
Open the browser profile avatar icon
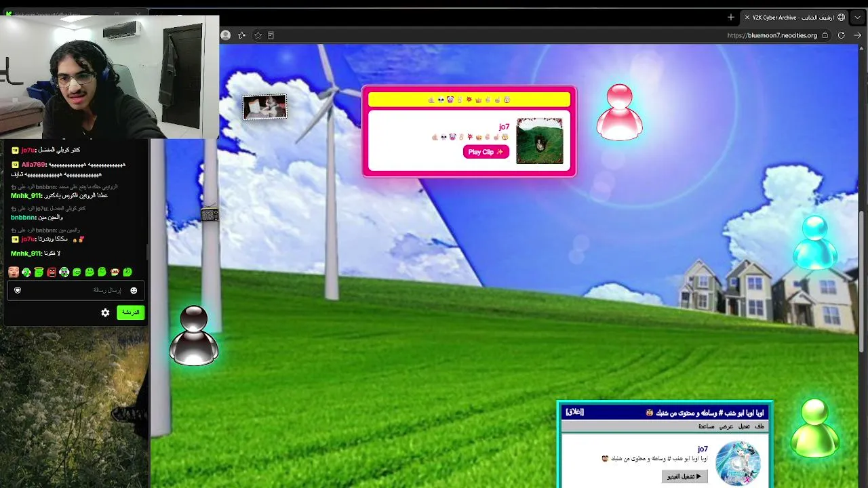(x=226, y=35)
